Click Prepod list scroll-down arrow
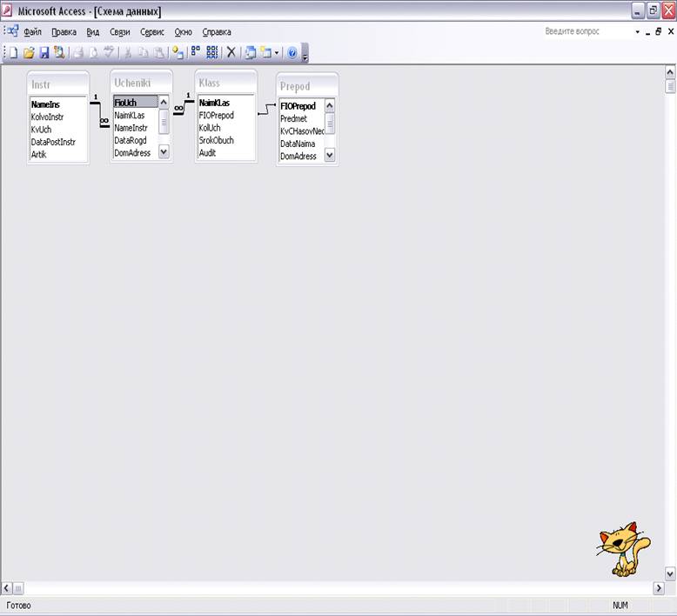 point(330,155)
